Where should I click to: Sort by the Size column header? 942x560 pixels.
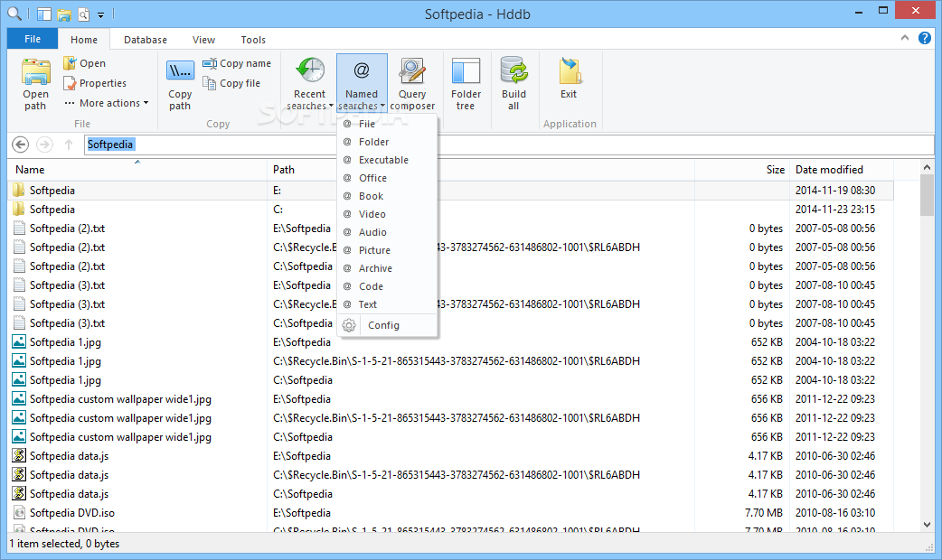click(742, 169)
